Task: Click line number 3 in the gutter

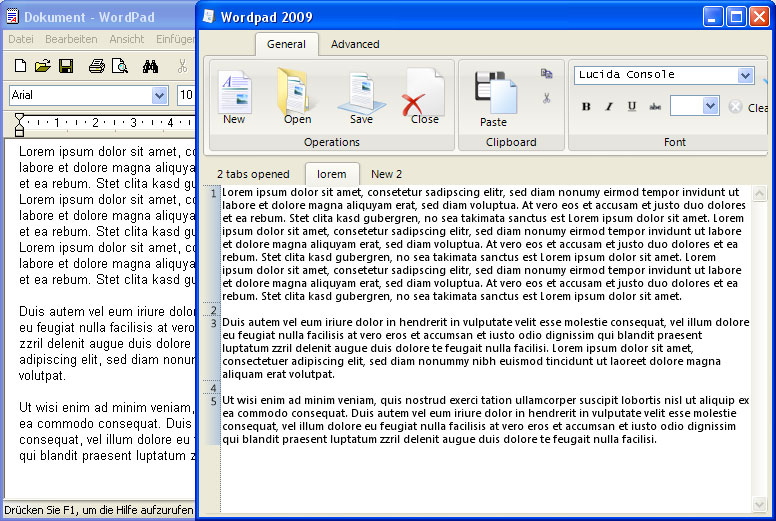Action: [213, 323]
